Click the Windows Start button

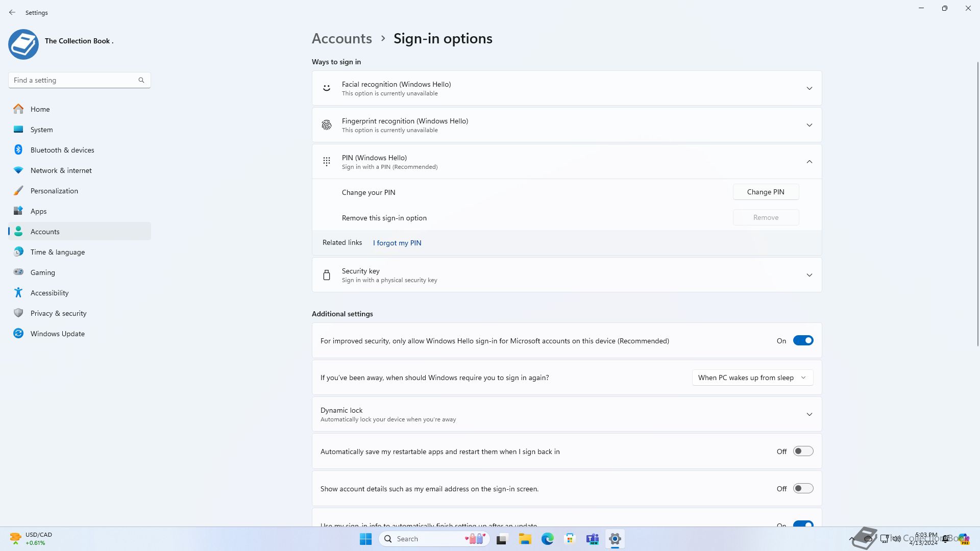click(365, 539)
